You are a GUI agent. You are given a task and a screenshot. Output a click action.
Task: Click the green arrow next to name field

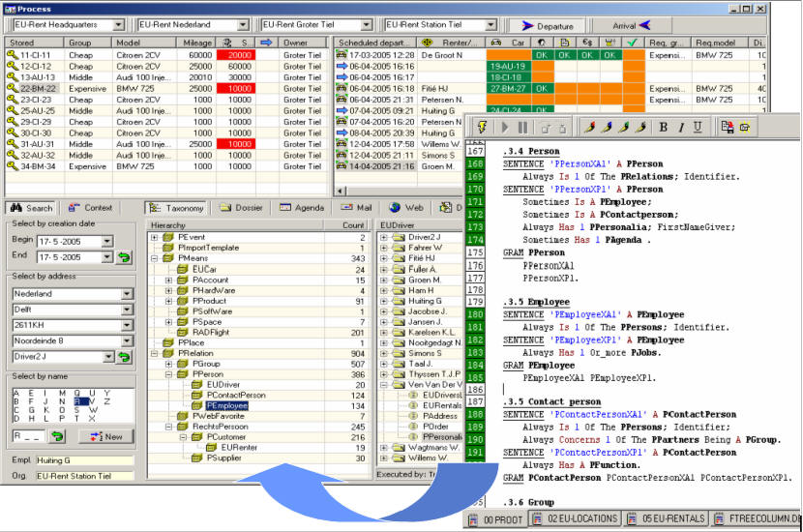pyautogui.click(x=58, y=436)
